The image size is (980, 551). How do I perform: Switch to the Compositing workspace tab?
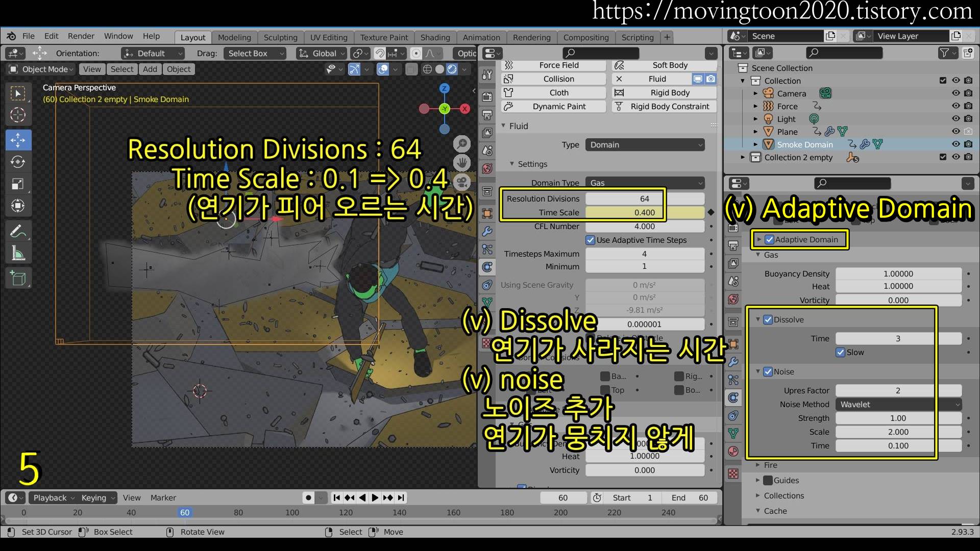click(586, 37)
